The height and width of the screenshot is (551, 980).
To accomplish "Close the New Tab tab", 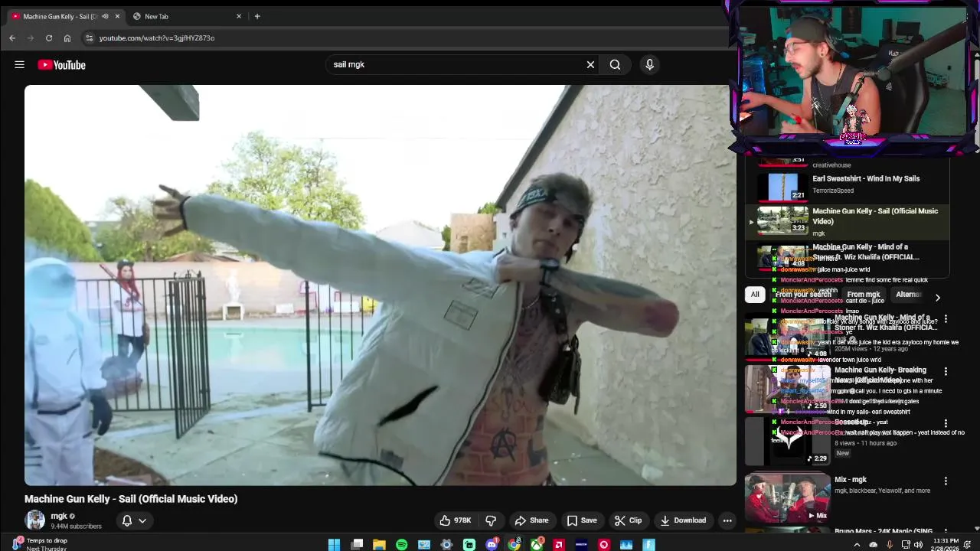I will point(239,16).
